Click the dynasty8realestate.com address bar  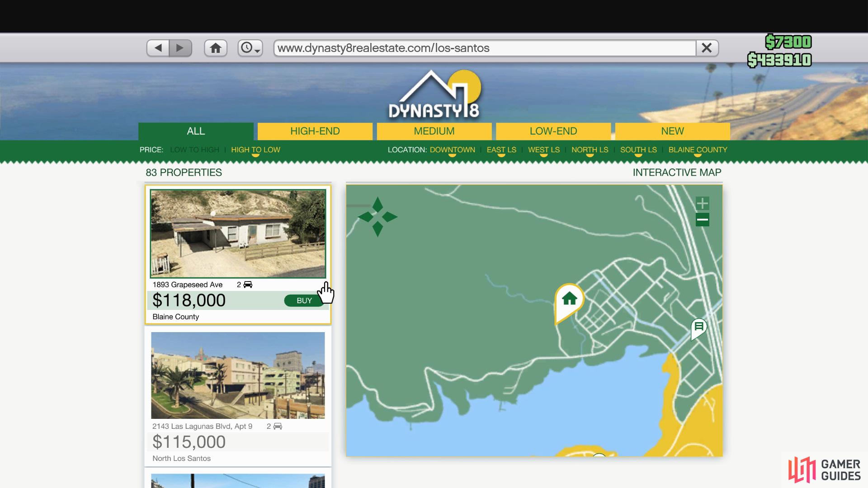tap(485, 48)
